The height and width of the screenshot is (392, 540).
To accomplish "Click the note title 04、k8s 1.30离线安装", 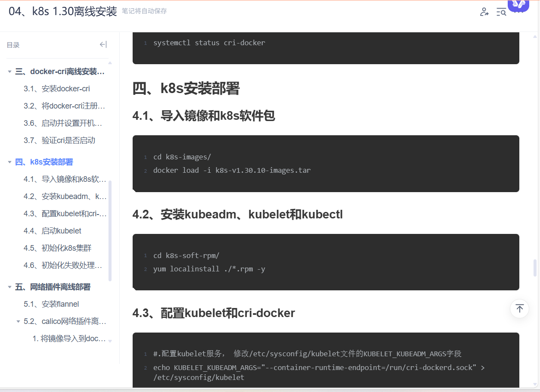I will point(63,12).
